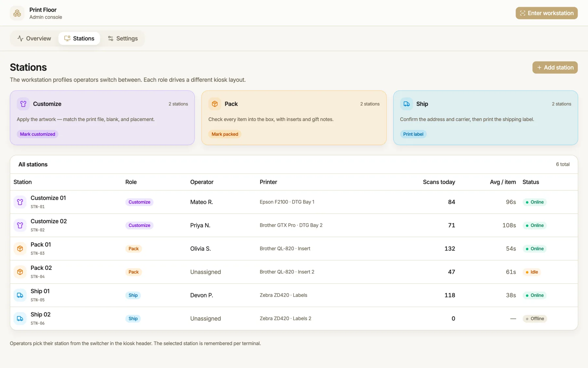588x368 pixels.
Task: Click the Print Floor logo icon
Action: [17, 13]
